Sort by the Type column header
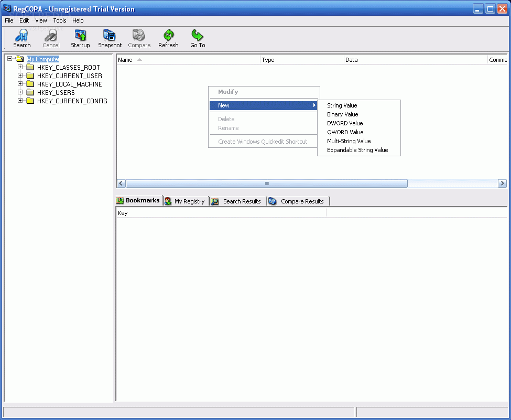 [x=302, y=60]
